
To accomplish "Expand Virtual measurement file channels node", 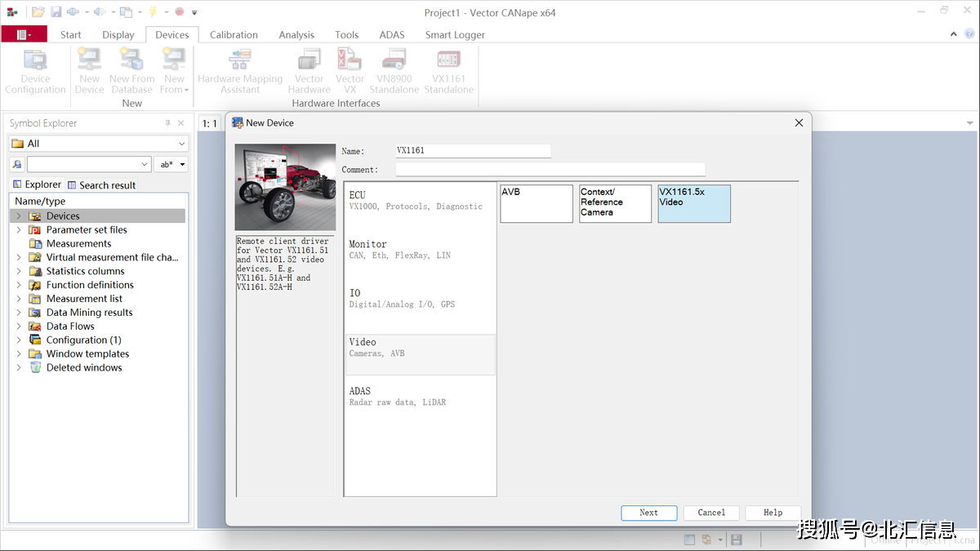I will [x=19, y=257].
